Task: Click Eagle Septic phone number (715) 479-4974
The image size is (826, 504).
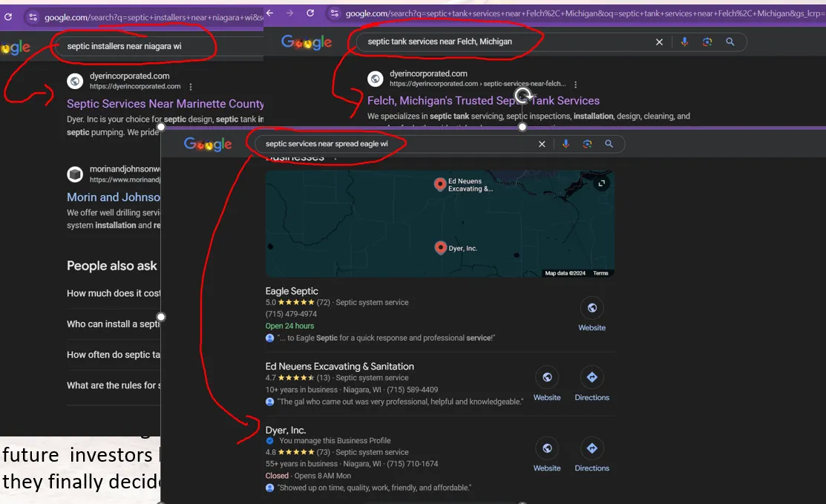Action: coord(291,314)
